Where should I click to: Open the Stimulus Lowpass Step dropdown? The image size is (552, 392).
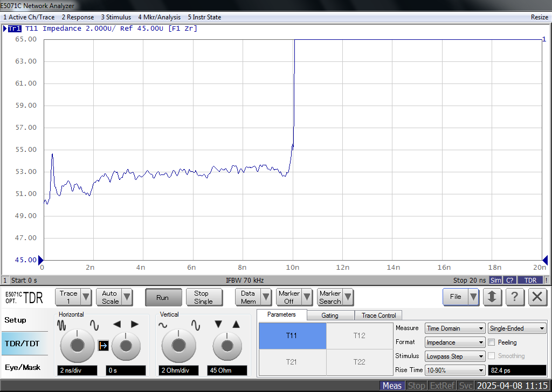pyautogui.click(x=455, y=356)
